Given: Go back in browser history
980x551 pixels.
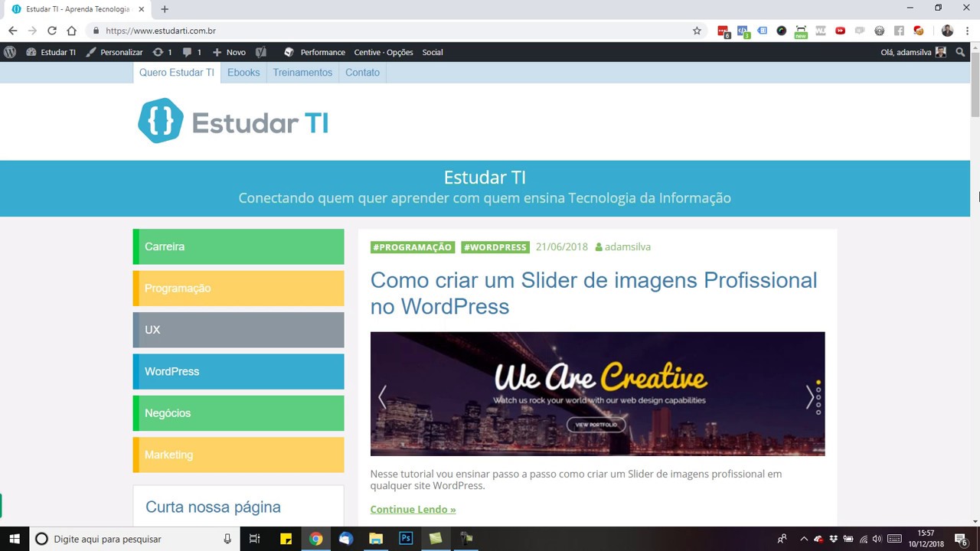Looking at the screenshot, I should [12, 31].
